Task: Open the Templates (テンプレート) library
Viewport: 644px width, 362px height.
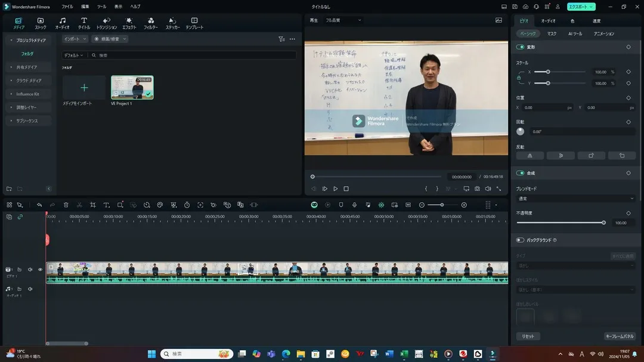Action: (x=194, y=23)
